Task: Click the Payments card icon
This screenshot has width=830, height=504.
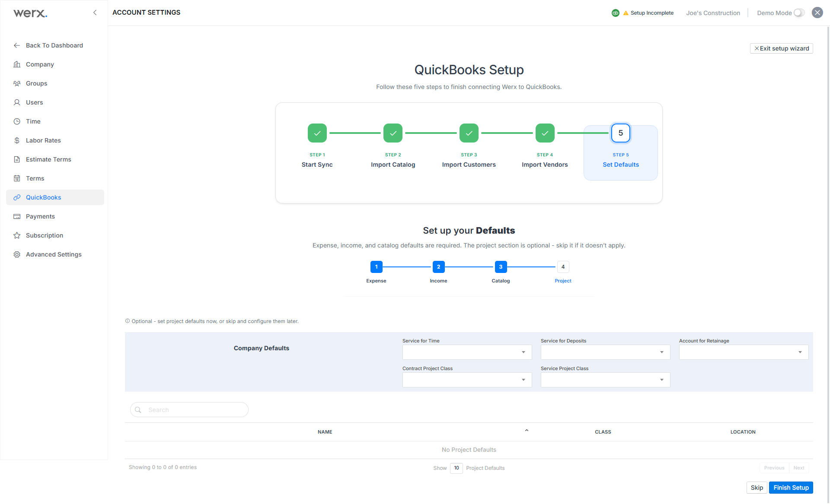Action: [x=17, y=216]
